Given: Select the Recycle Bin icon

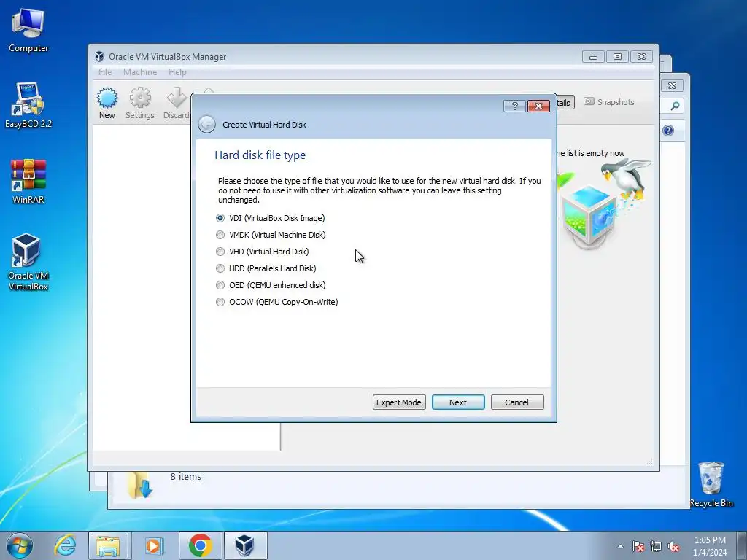Looking at the screenshot, I should pyautogui.click(x=711, y=484).
